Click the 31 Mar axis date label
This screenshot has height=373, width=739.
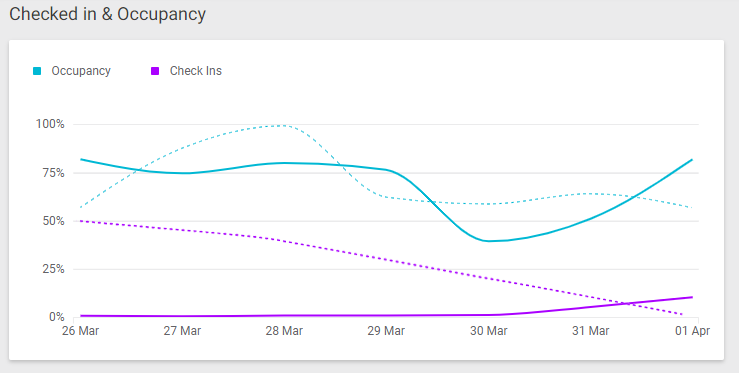pyautogui.click(x=591, y=331)
